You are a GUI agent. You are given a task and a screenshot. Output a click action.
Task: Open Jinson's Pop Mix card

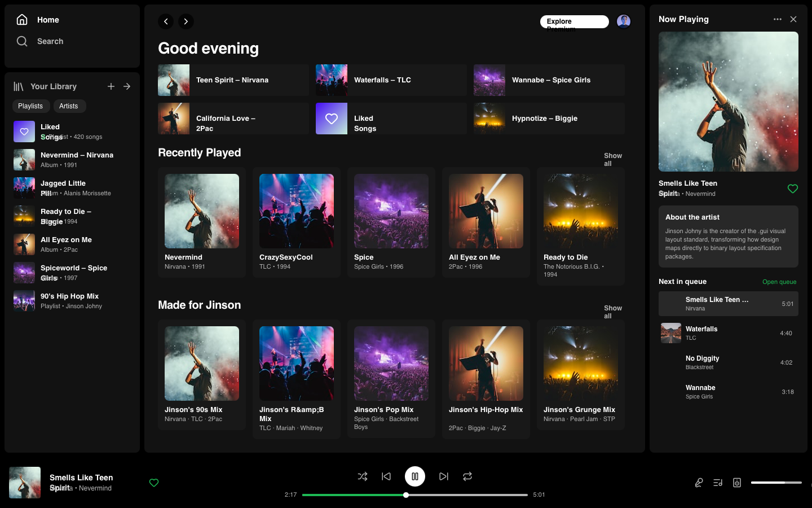pyautogui.click(x=391, y=379)
